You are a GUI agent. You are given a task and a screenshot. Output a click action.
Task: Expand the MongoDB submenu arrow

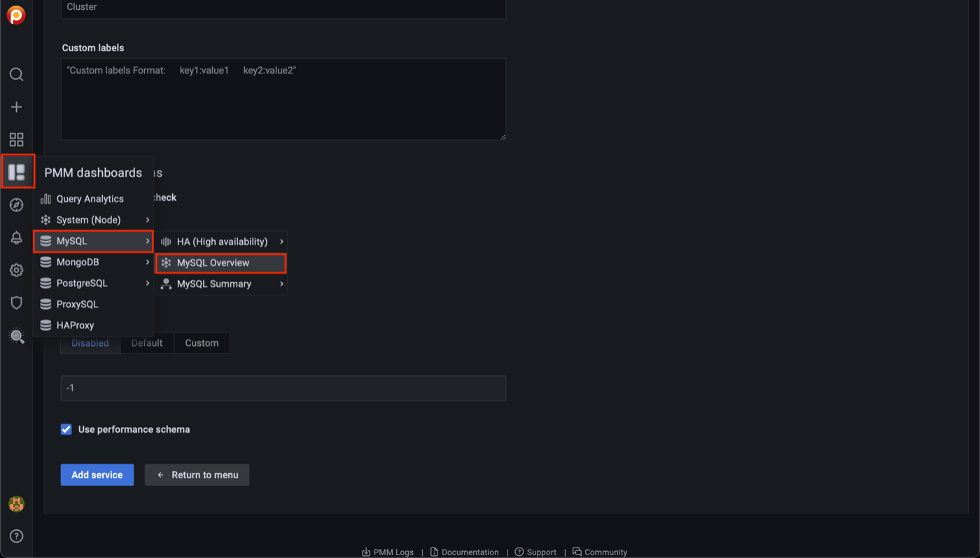coord(148,262)
